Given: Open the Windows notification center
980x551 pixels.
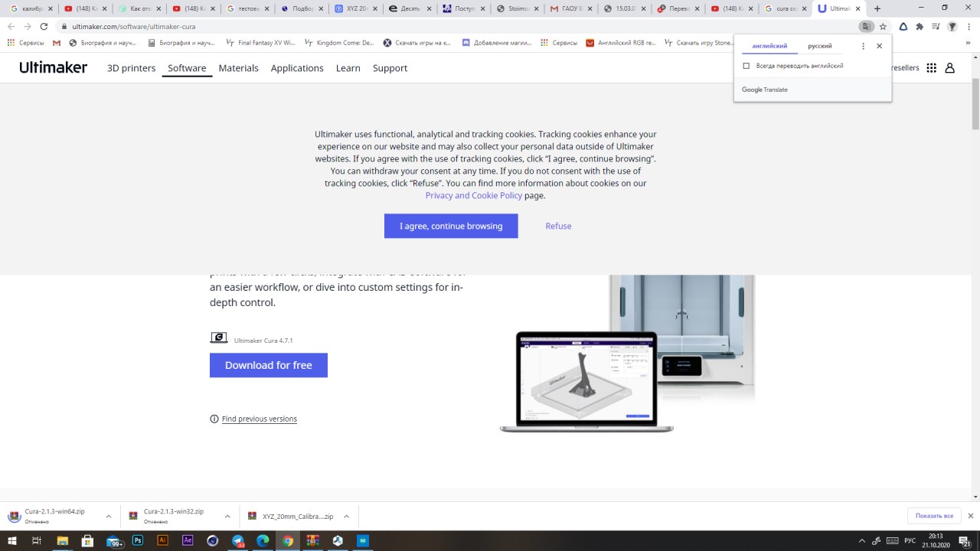Looking at the screenshot, I should [x=965, y=541].
